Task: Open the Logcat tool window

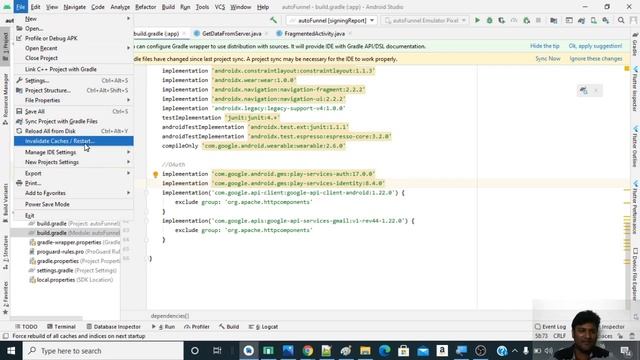Action: click(x=264, y=327)
